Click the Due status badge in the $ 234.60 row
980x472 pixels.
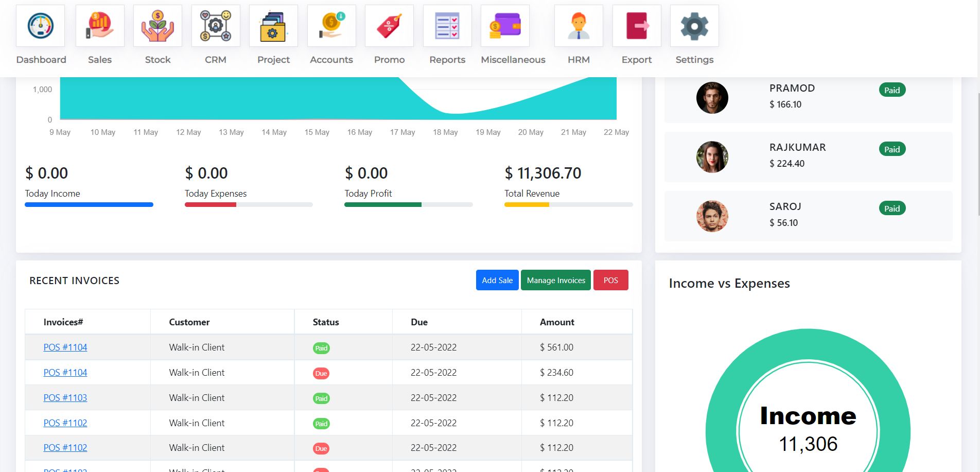[321, 373]
